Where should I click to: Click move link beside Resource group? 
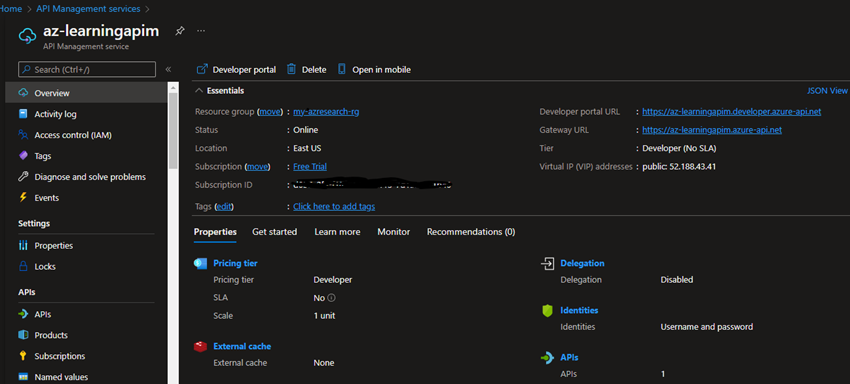[270, 112]
